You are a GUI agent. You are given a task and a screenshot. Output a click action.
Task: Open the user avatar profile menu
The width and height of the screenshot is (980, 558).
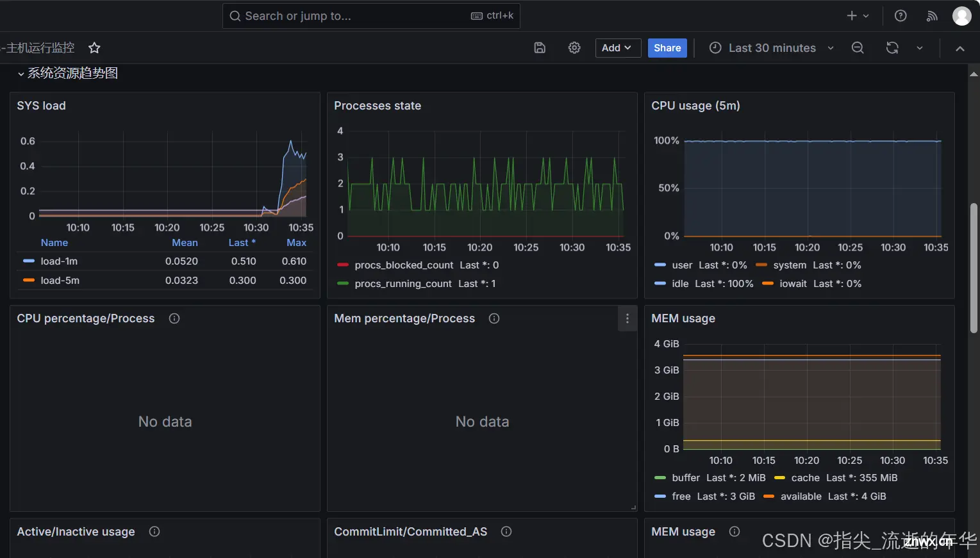pos(961,16)
